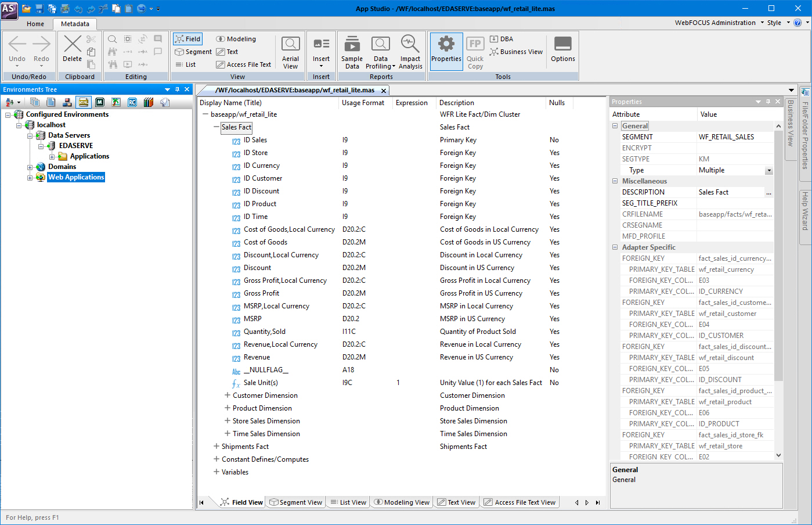Open the Data Profiling dropdown
The height and width of the screenshot is (525, 812).
pos(394,66)
